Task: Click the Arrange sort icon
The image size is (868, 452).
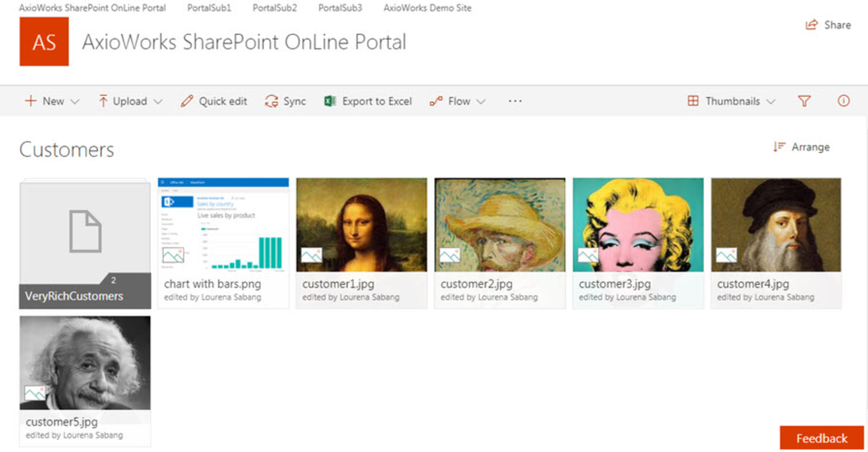Action: (779, 147)
